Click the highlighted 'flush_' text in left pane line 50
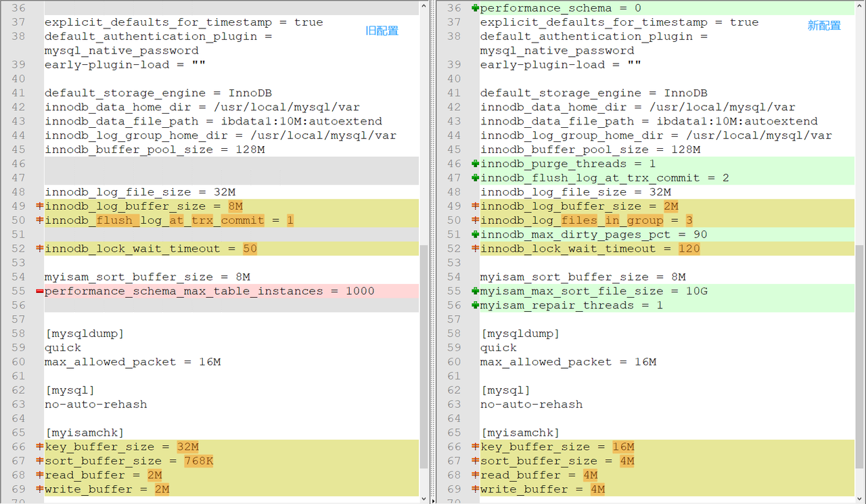 point(118,221)
